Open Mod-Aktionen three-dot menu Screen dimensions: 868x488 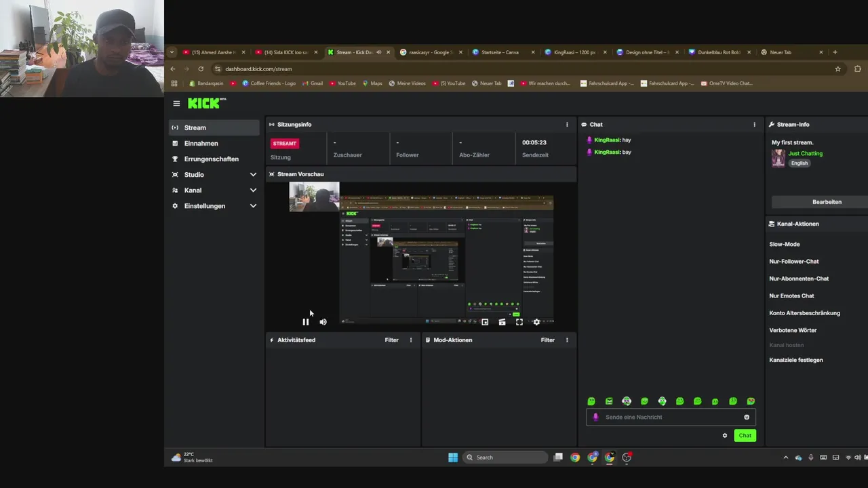(567, 340)
